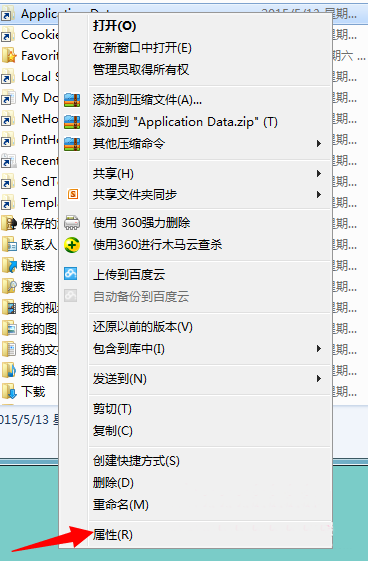
Task: Click archive icon beside Application Data.zip entry
Action: pyautogui.click(x=72, y=122)
